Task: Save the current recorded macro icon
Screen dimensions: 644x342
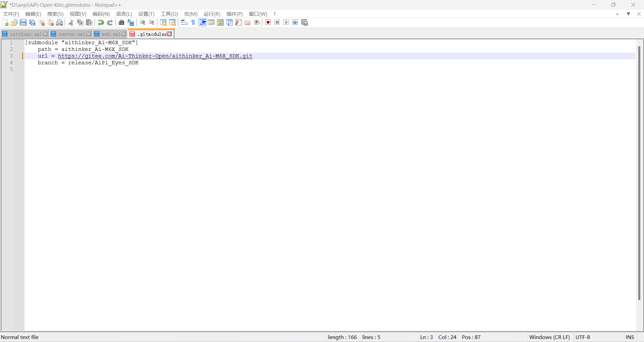Action: (x=305, y=22)
